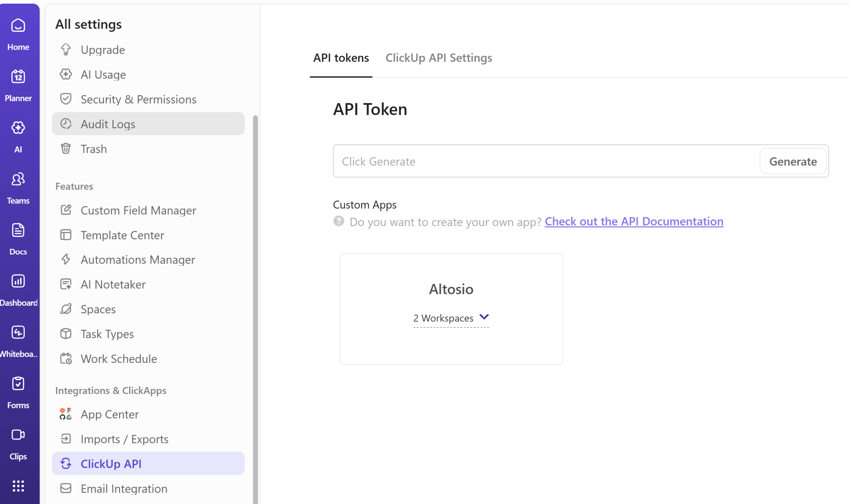Open the Planner calendar icon

[18, 77]
